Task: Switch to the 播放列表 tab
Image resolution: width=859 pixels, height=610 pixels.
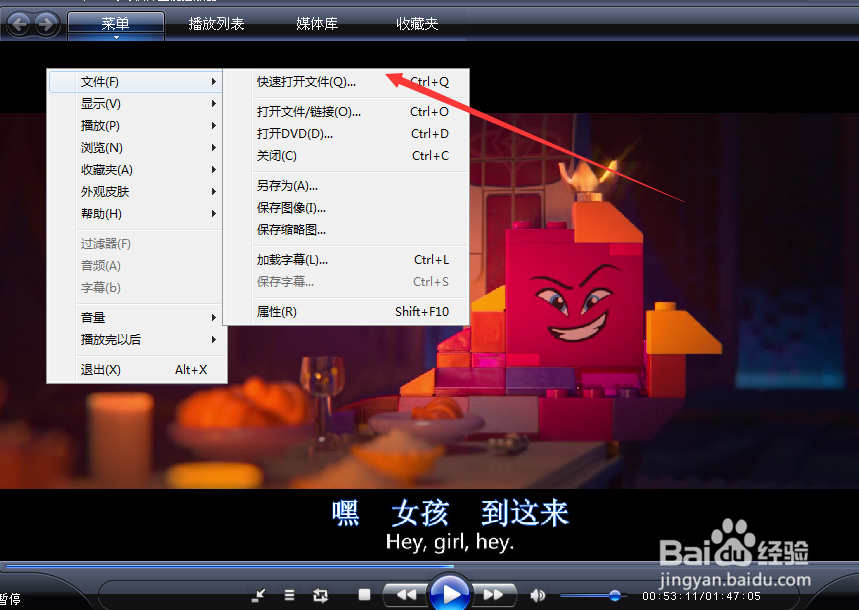Action: pos(216,24)
